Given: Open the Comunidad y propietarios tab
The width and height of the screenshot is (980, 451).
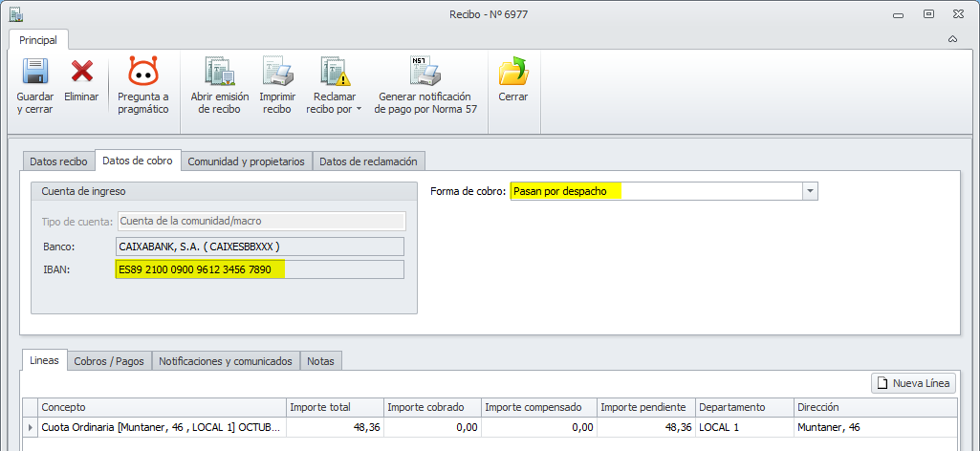Looking at the screenshot, I should click(247, 161).
